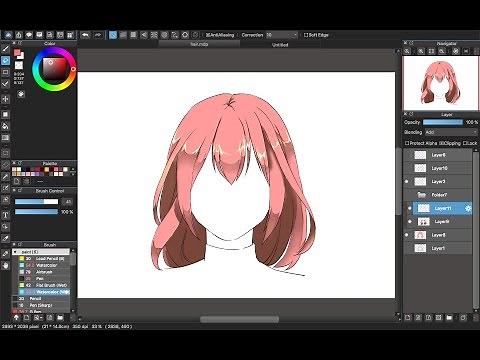
Task: Select the Folder7 layer row
Action: [x=438, y=195]
